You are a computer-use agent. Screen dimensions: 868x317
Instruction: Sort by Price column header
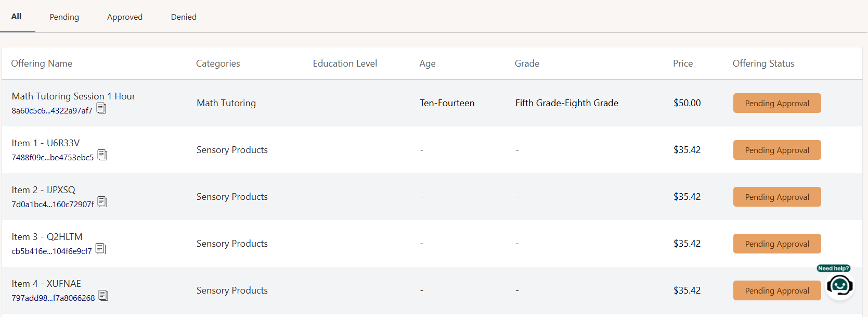coord(683,64)
